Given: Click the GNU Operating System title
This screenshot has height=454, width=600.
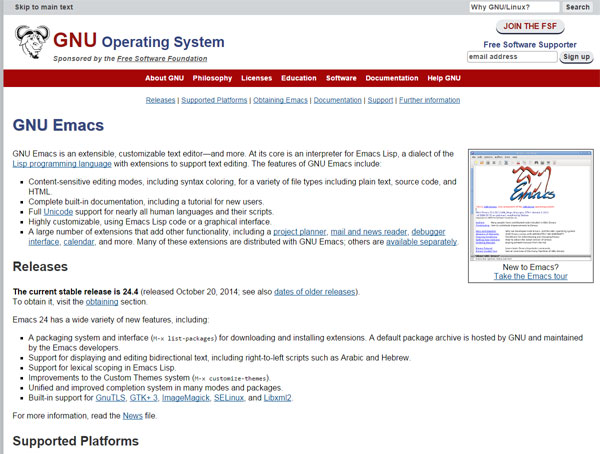Looking at the screenshot, I should pos(139,41).
